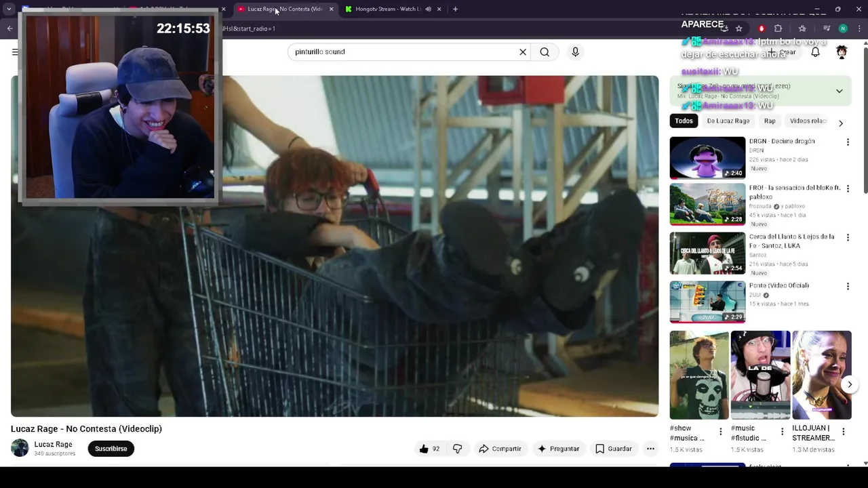Run search with the magnifier button
Image resolution: width=868 pixels, height=488 pixels.
click(x=545, y=52)
